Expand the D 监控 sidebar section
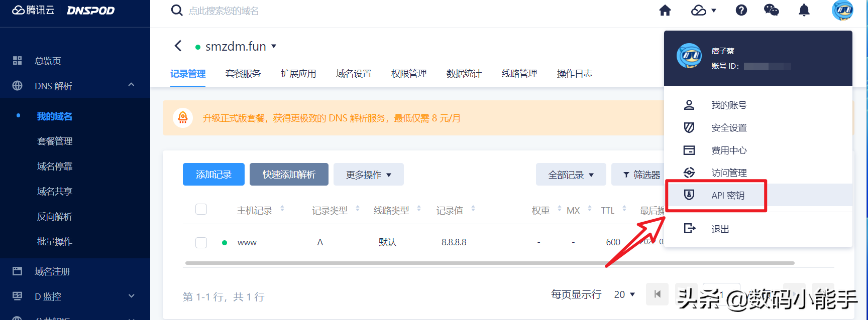 coord(131,296)
